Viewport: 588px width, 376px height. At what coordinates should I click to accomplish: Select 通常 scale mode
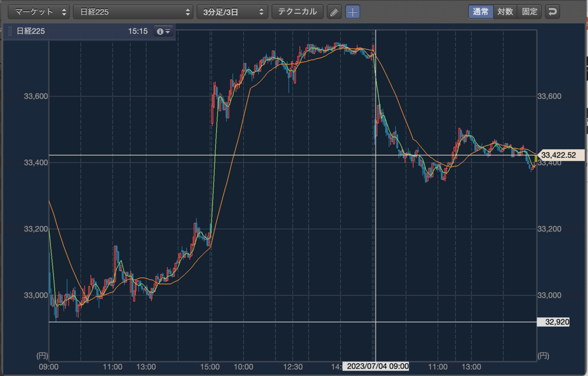tap(481, 12)
